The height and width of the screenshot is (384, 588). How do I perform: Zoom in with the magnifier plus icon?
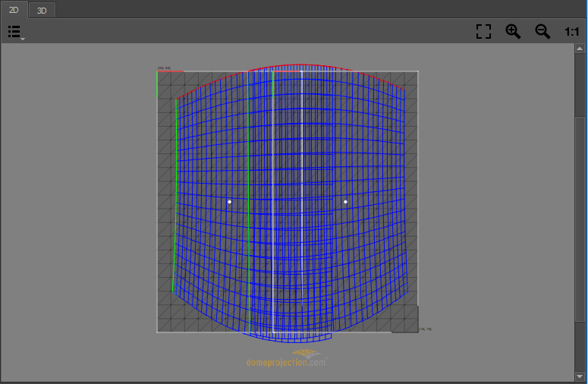514,31
